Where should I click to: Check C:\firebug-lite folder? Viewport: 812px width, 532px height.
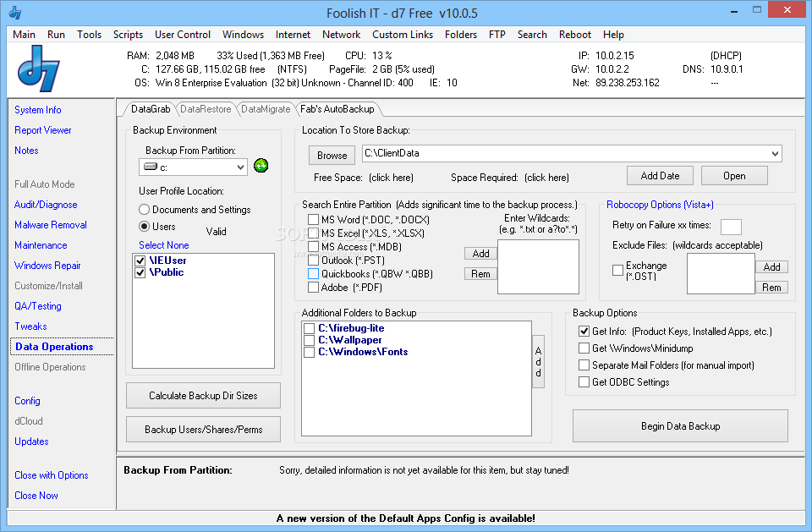310,328
